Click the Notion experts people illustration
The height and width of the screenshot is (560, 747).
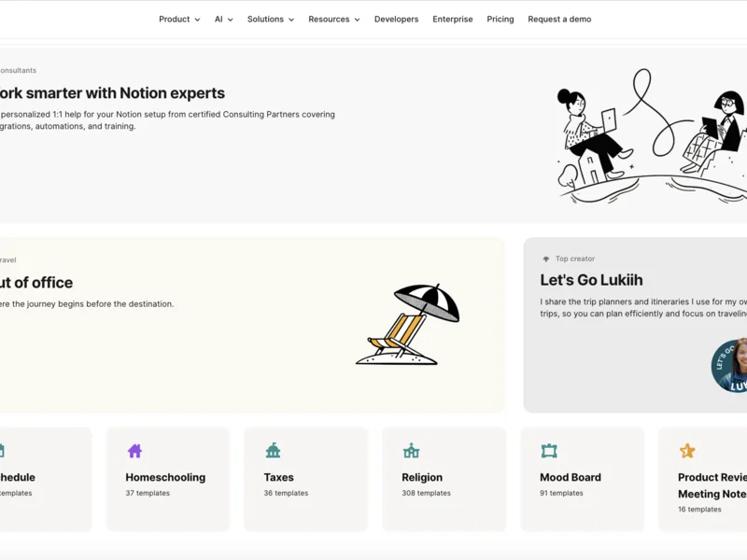pyautogui.click(x=652, y=136)
